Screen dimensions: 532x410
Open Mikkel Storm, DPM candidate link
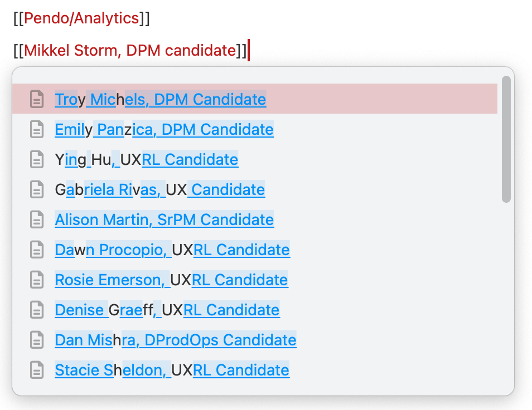tap(130, 51)
